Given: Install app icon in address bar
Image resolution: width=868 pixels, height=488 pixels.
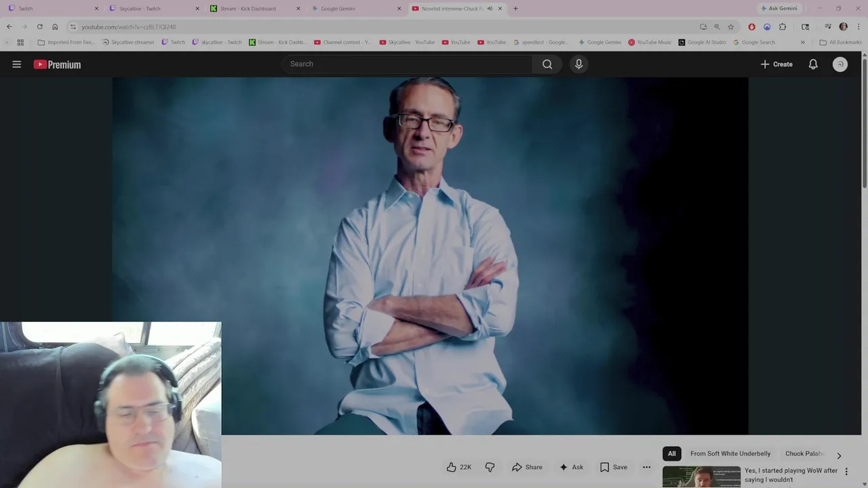Looking at the screenshot, I should pyautogui.click(x=703, y=27).
